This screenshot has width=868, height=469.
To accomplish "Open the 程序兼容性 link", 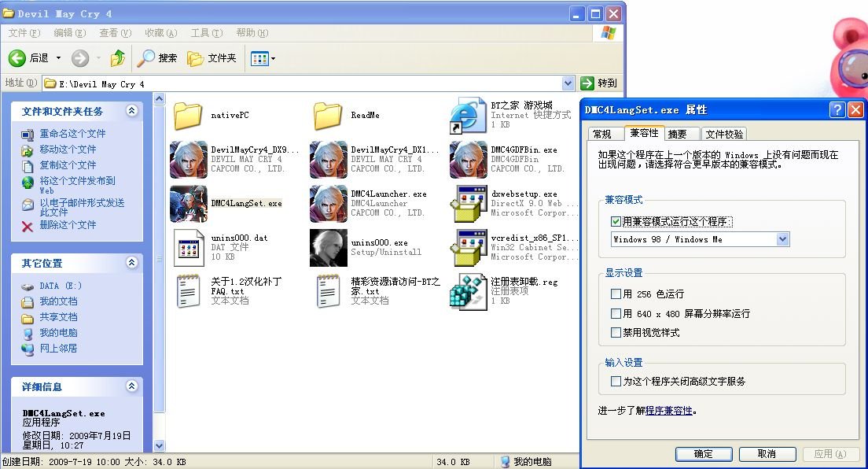I will point(668,410).
